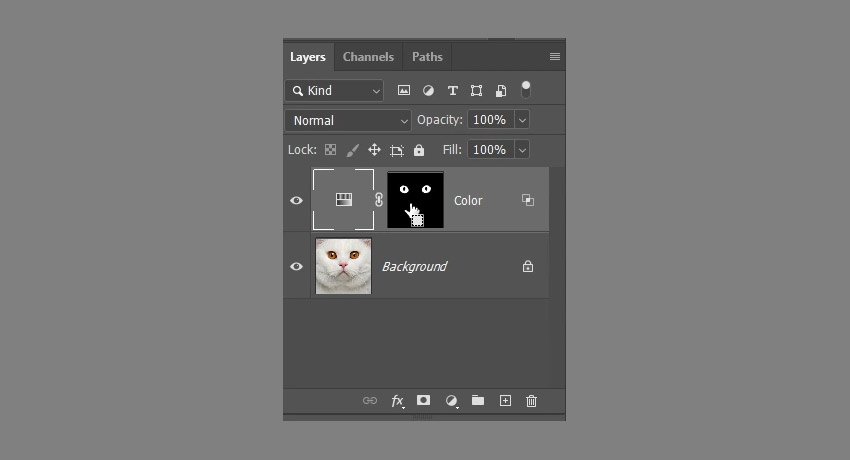Filter for adjustment layers

(428, 90)
